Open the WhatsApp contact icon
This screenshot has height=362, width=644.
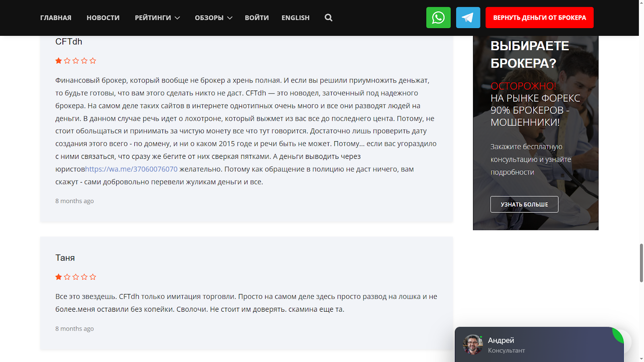click(x=438, y=18)
